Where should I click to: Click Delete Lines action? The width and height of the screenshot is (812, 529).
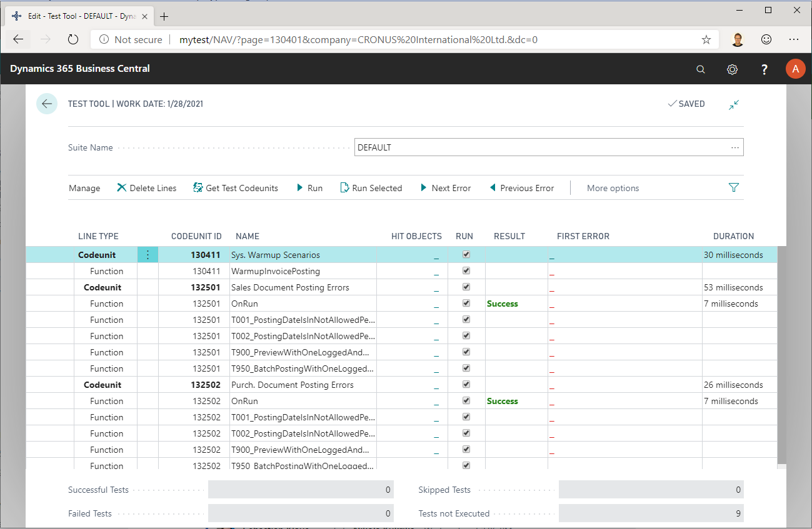click(147, 188)
